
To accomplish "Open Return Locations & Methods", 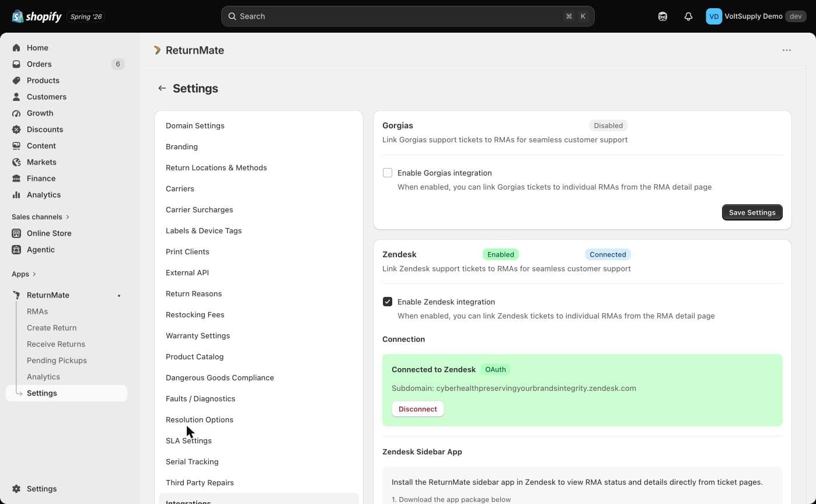I will 216,167.
